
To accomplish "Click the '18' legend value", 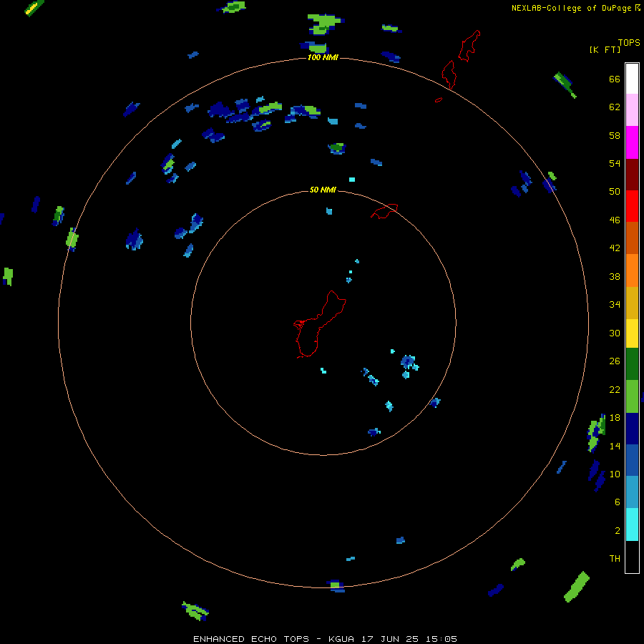I will (x=615, y=418).
